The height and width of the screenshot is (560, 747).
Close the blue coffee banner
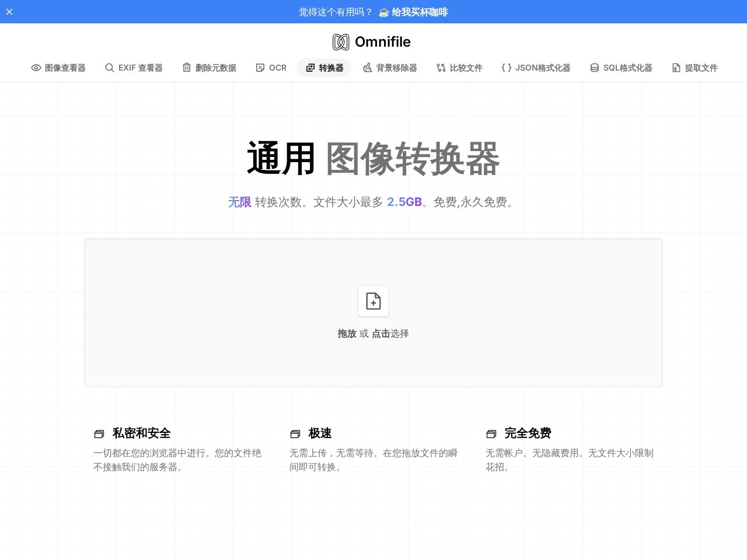9,12
